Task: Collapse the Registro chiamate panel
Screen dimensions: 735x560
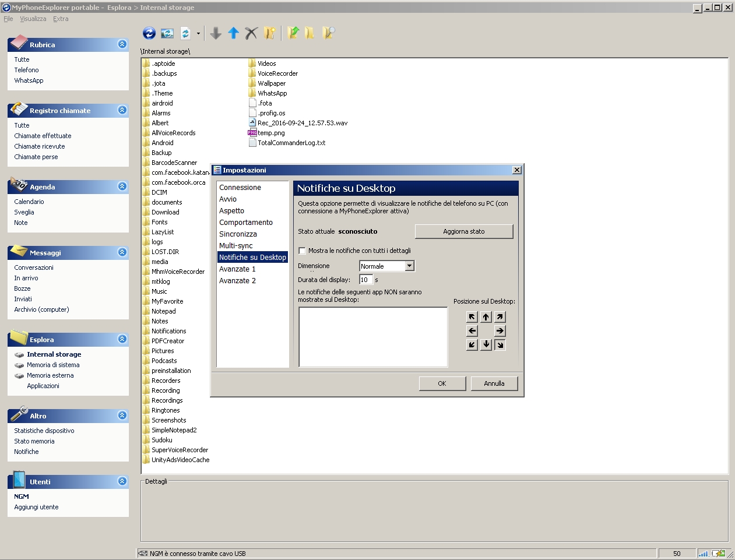Action: [x=122, y=110]
